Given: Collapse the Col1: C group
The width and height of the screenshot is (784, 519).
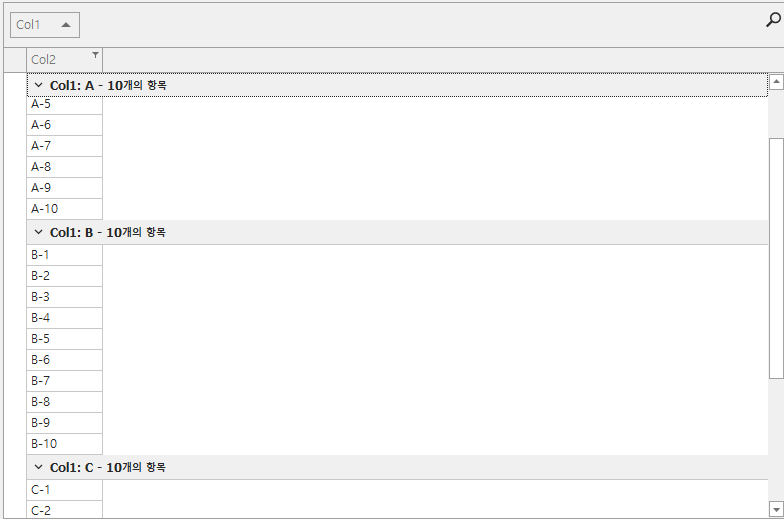Looking at the screenshot, I should pyautogui.click(x=38, y=467).
